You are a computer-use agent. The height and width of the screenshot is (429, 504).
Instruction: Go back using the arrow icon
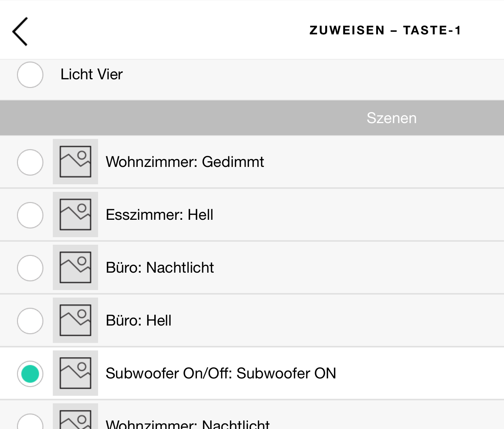coord(20,31)
